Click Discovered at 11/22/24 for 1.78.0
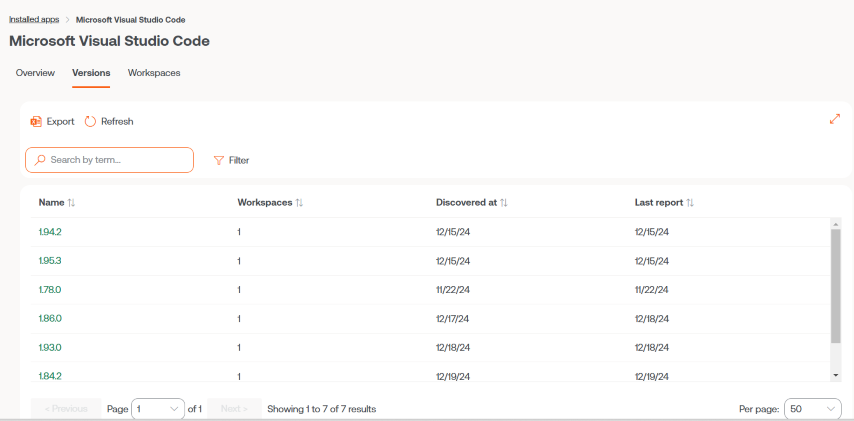 click(x=453, y=290)
